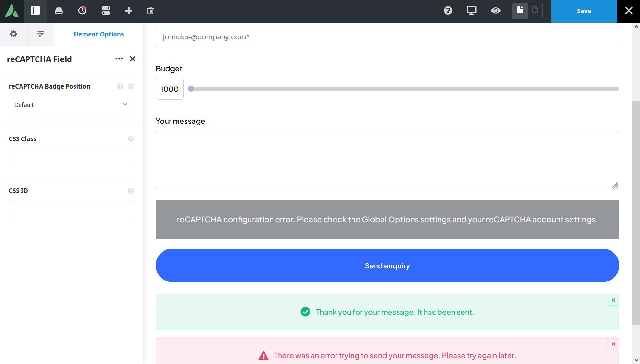This screenshot has width=640, height=364.
Task: Open global Options settings
Action: click(x=106, y=11)
